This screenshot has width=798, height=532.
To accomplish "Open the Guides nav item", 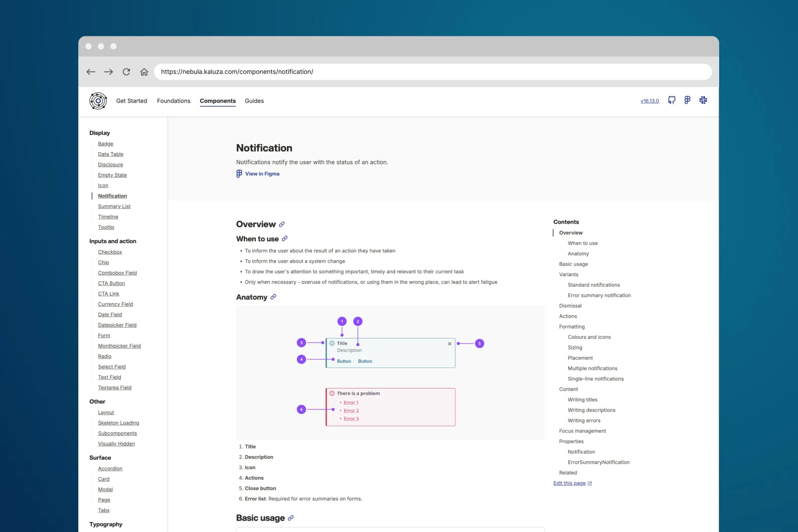I will (x=254, y=101).
